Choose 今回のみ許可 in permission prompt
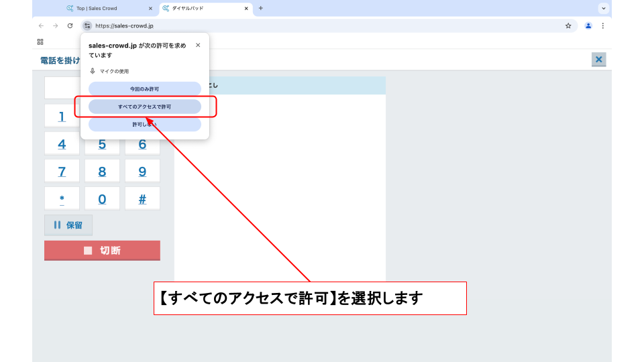 (145, 88)
